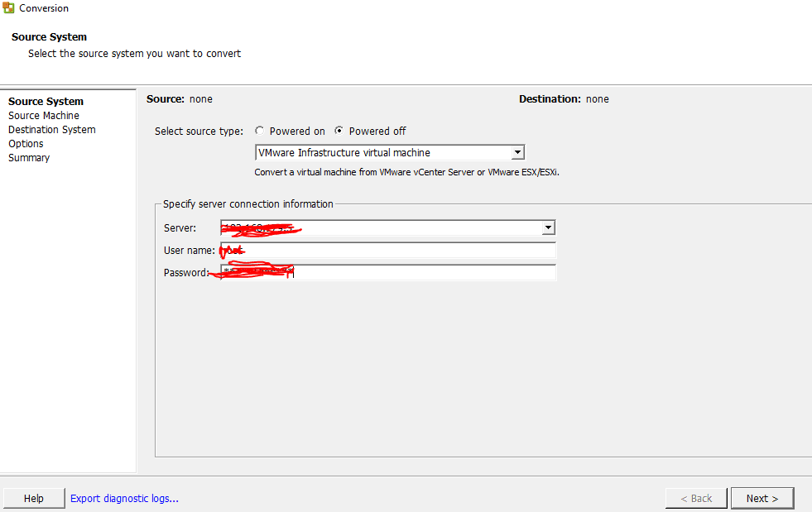
Task: Click the 'Convert a virtual machine from VMware vCenter' description
Action: click(406, 172)
